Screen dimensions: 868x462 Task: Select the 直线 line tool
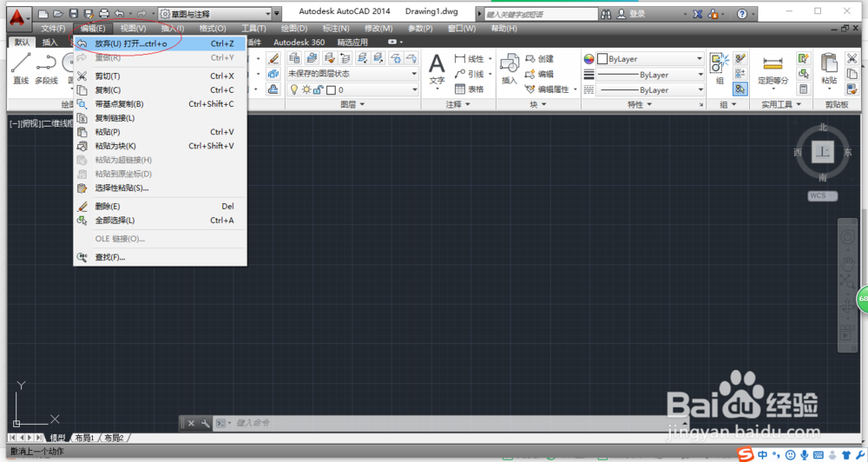(21, 69)
